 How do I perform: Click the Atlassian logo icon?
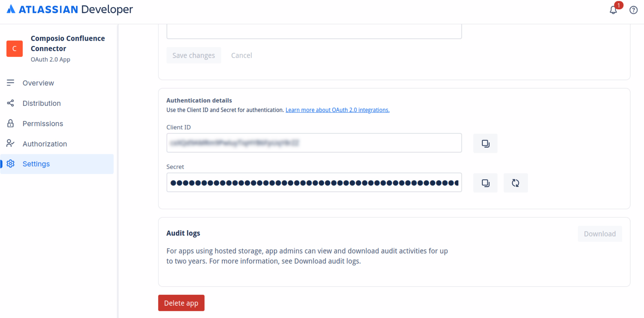11,9
